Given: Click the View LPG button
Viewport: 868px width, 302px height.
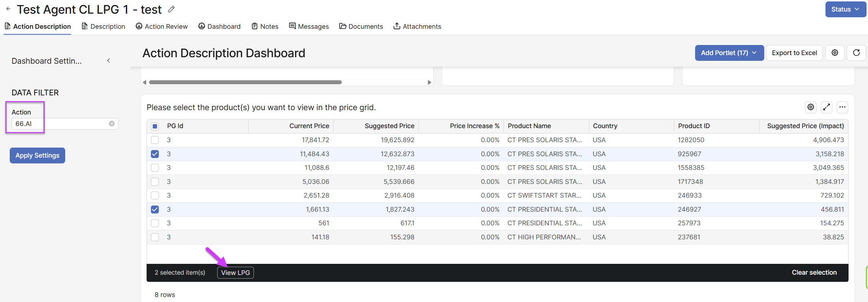Looking at the screenshot, I should point(235,272).
